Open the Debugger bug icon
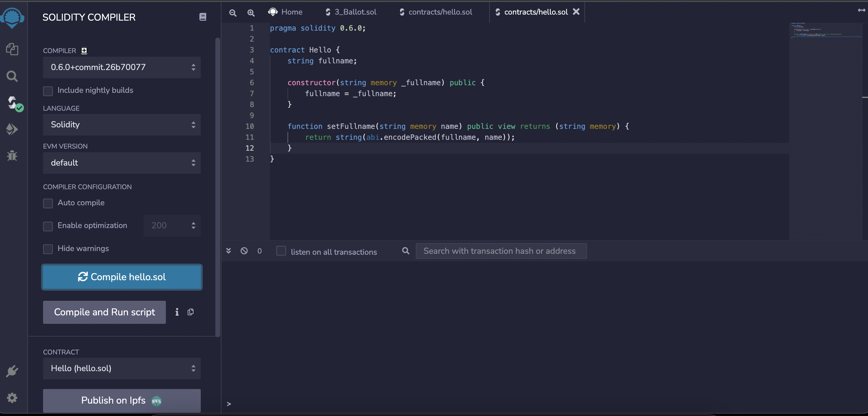Screen dimensions: 868x416 (12, 155)
